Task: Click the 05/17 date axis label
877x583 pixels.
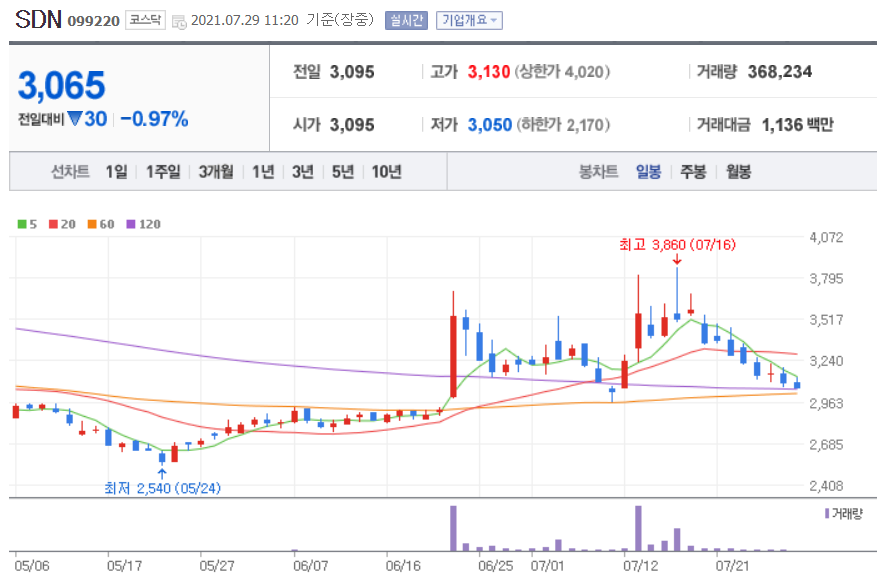Action: click(x=124, y=566)
